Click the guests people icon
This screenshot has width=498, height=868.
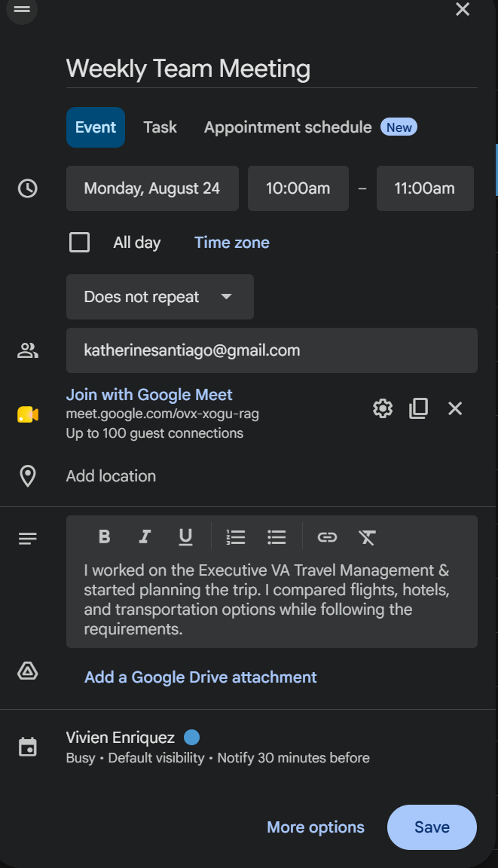pos(28,350)
